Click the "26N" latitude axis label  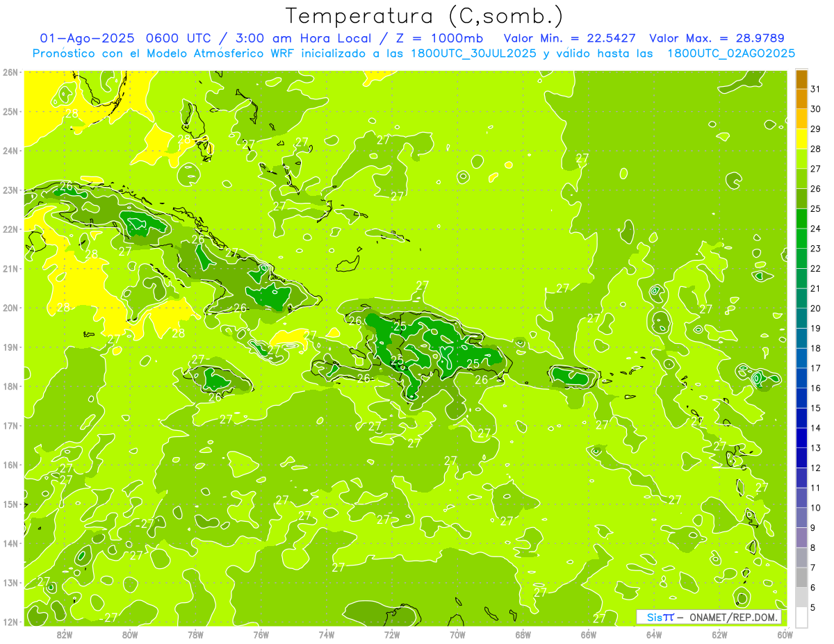[x=10, y=72]
